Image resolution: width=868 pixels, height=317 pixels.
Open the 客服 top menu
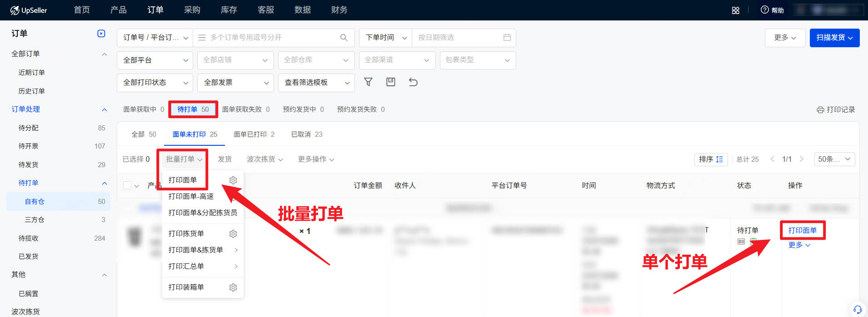266,10
